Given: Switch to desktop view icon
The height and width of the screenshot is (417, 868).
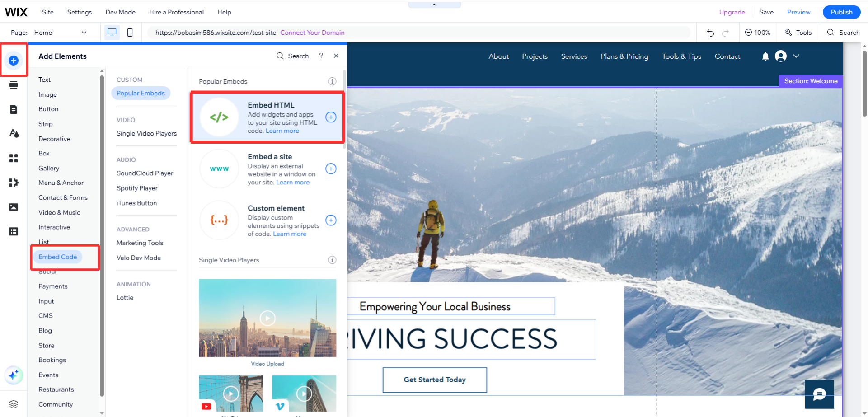Looking at the screenshot, I should (x=112, y=33).
